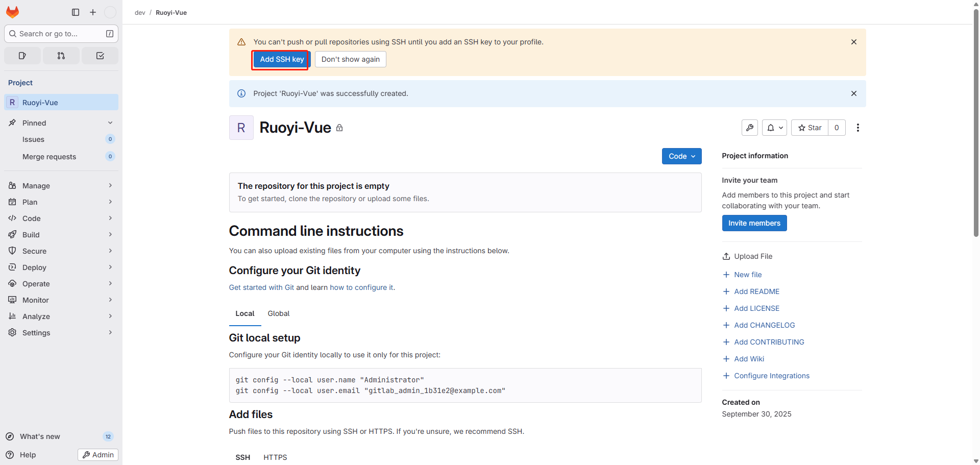The width and height of the screenshot is (980, 465).
Task: Focus the Search or go to field
Action: click(x=61, y=34)
